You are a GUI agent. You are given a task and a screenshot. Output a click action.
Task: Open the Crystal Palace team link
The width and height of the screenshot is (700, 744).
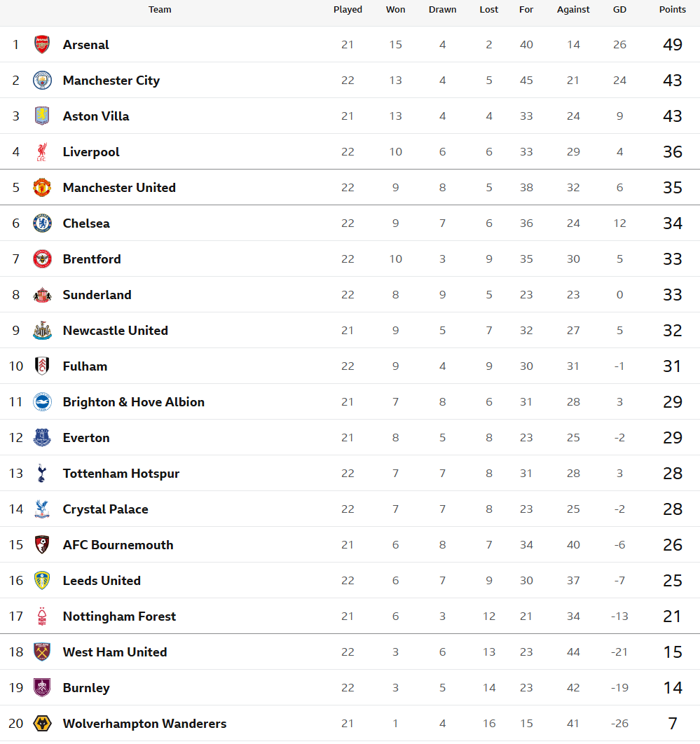click(x=105, y=509)
